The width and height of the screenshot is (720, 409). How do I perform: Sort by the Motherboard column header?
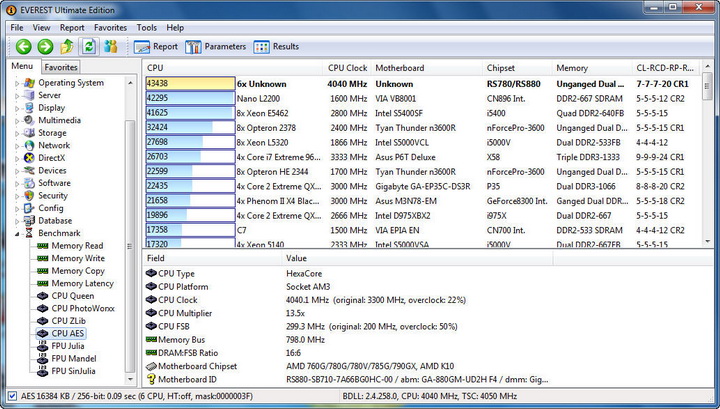[427, 67]
